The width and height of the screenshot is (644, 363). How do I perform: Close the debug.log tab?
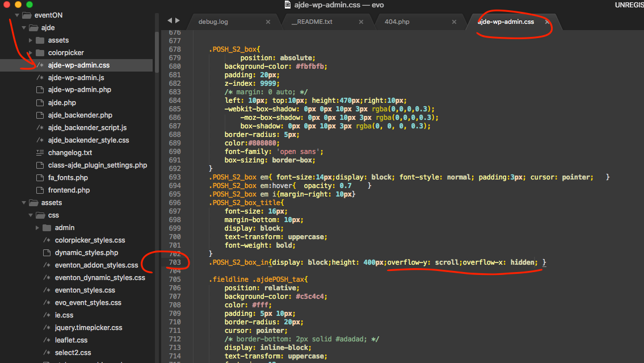(x=268, y=22)
